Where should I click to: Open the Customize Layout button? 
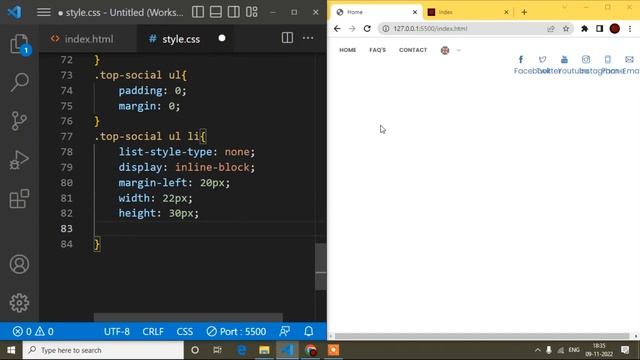252,12
